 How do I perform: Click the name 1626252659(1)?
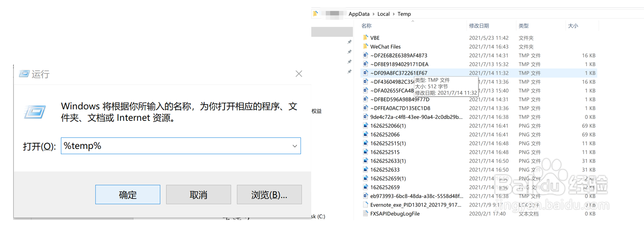tap(388, 179)
